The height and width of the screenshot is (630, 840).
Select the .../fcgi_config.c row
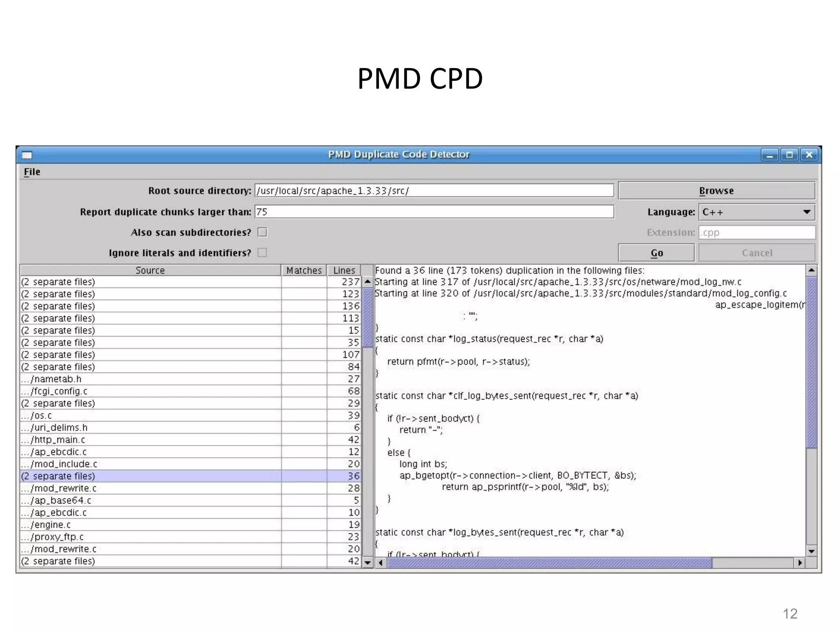pyautogui.click(x=190, y=391)
